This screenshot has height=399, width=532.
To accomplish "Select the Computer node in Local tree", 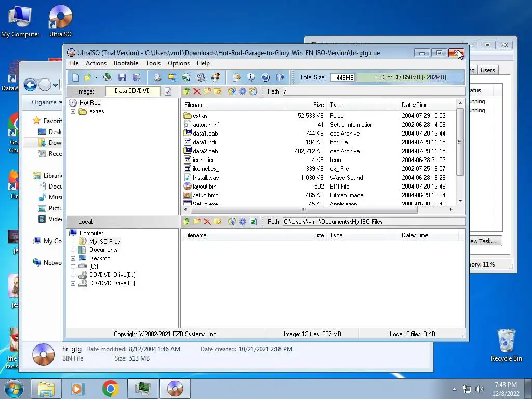I will tap(91, 233).
